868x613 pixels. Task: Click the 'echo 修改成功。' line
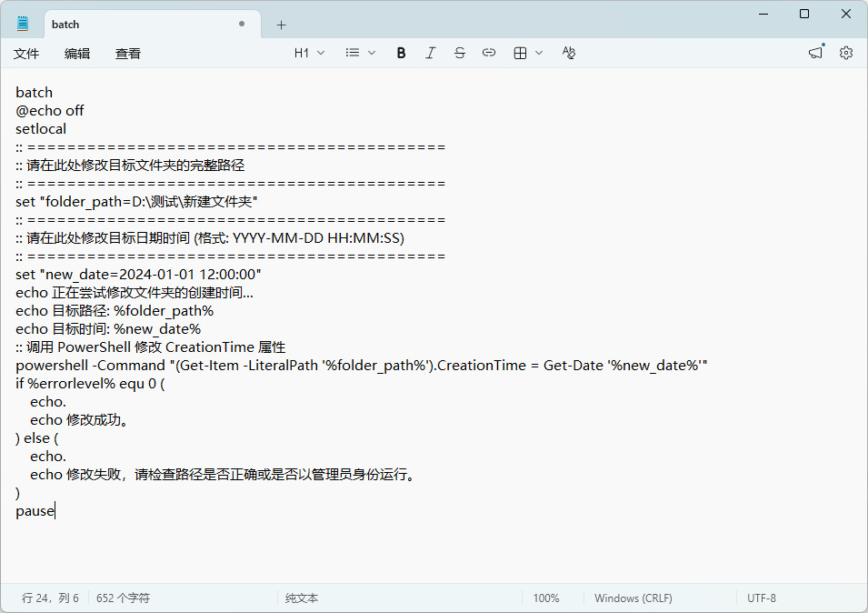[80, 420]
